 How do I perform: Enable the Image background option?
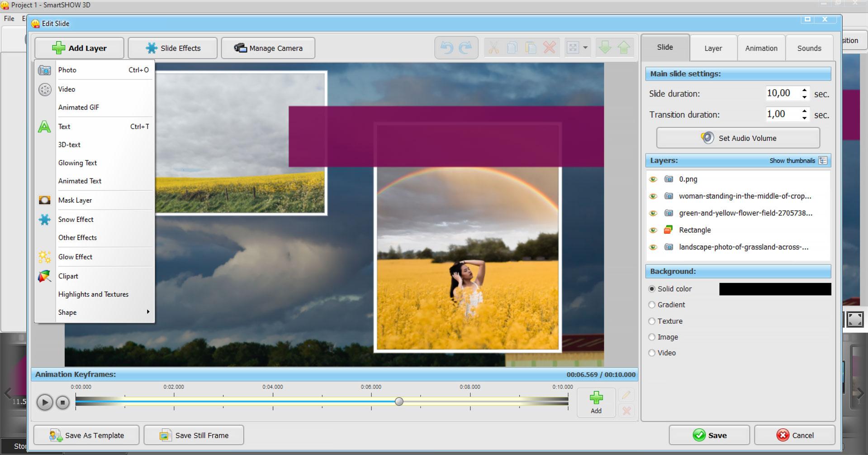click(652, 337)
